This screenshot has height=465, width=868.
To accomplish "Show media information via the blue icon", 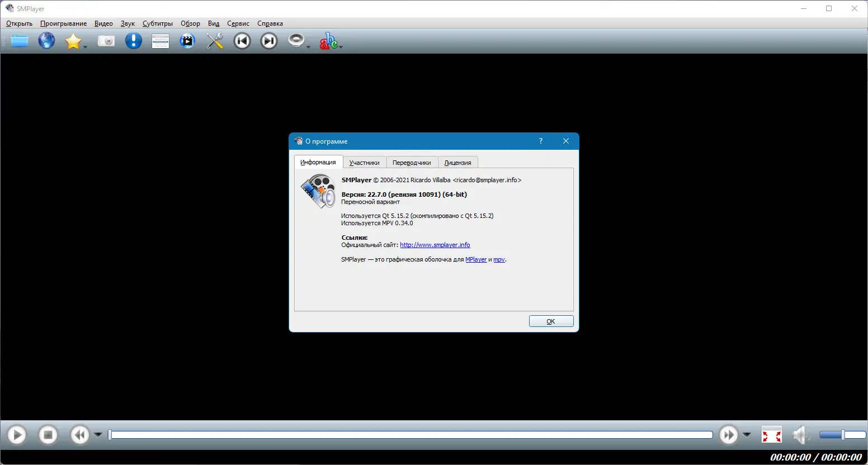I will click(x=133, y=40).
